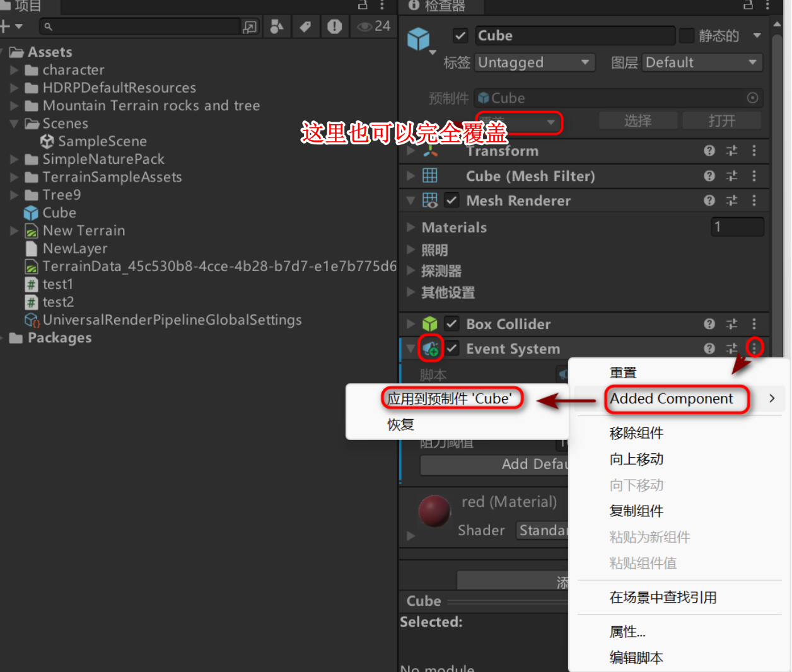Open Cube (Mesh Filter) preset icon
Image resolution: width=792 pixels, height=672 pixels.
tap(731, 176)
